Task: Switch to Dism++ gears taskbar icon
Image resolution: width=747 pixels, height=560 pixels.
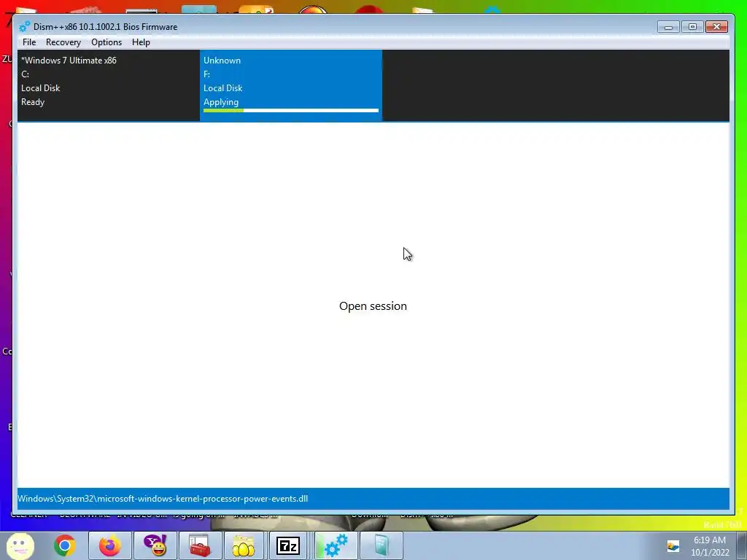Action: 336,545
